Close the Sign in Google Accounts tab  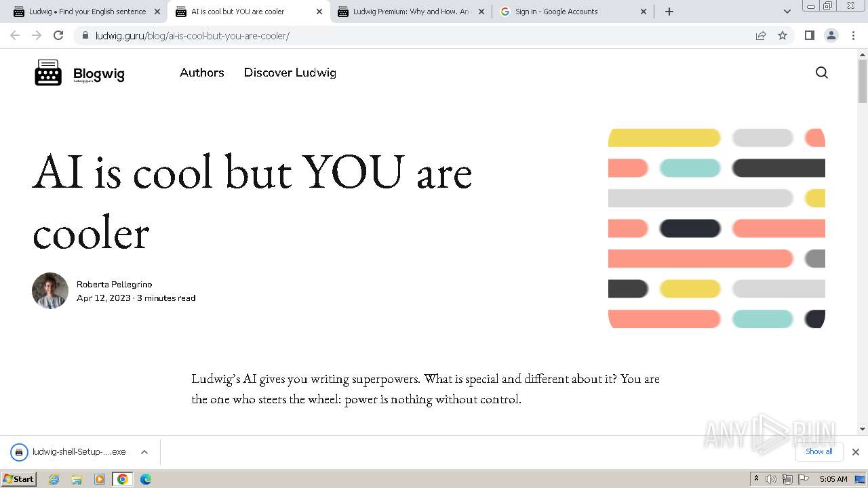pos(644,12)
